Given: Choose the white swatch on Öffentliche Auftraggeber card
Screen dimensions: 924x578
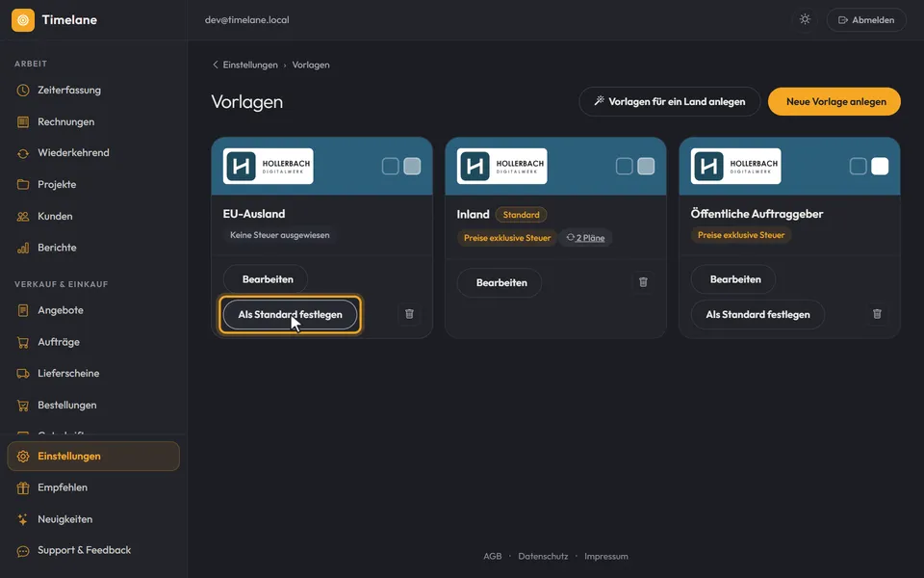Looking at the screenshot, I should coord(880,167).
